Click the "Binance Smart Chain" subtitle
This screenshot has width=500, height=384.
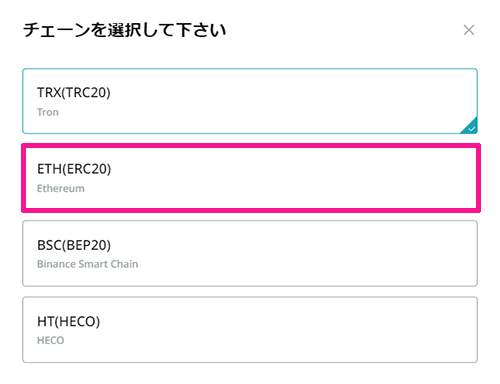(87, 264)
